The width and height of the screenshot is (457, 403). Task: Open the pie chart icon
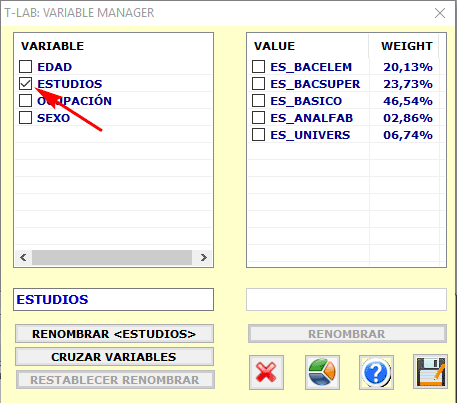coord(322,372)
